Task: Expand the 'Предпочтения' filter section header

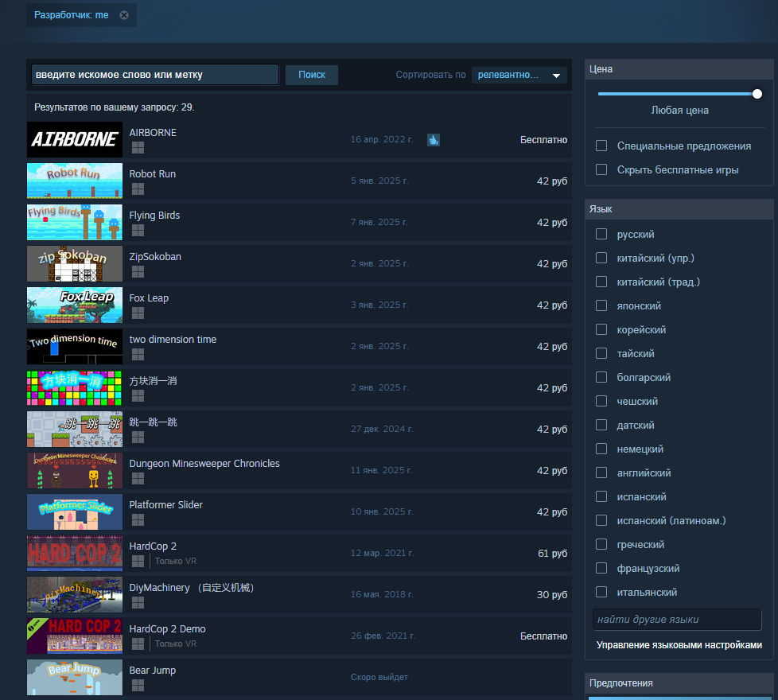Action: point(679,683)
